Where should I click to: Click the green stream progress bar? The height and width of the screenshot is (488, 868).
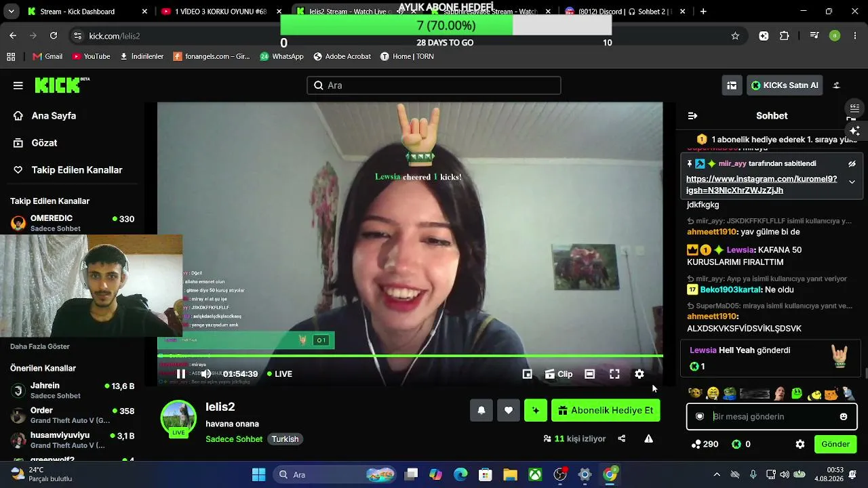[410, 356]
